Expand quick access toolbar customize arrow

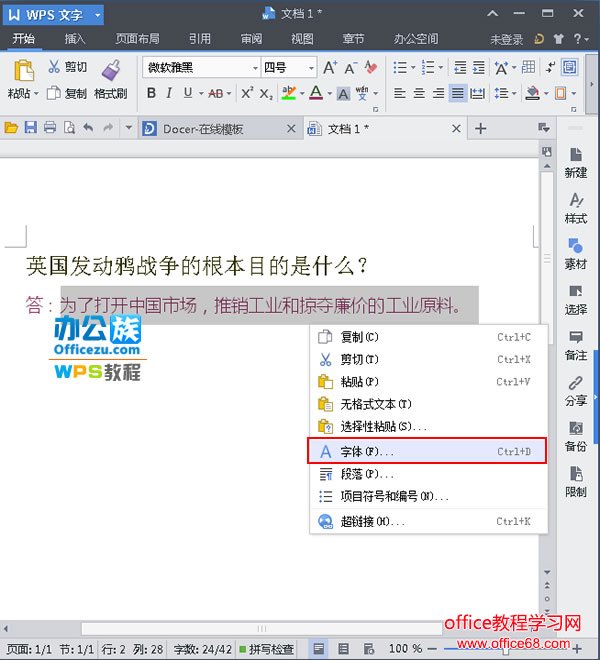tap(129, 127)
